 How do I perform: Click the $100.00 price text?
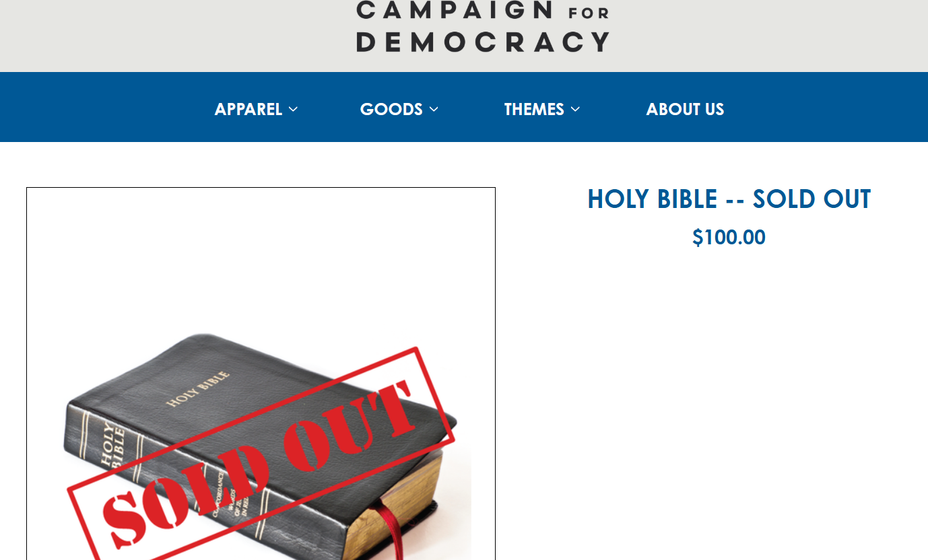coord(729,238)
